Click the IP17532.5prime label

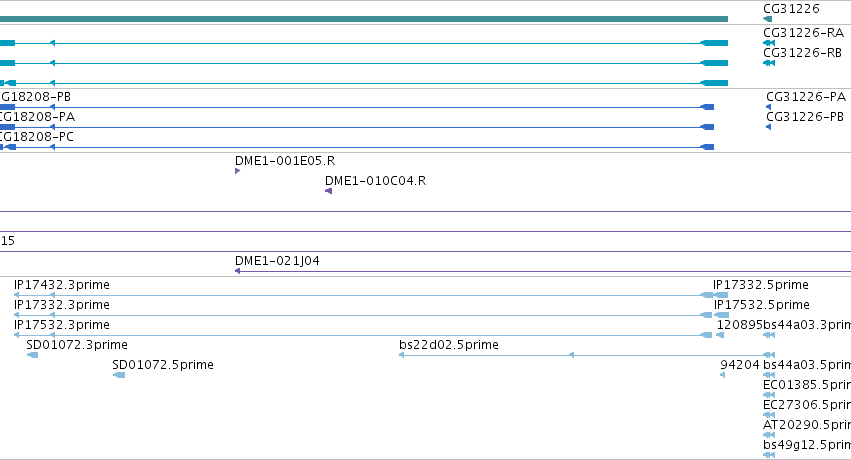point(762,305)
